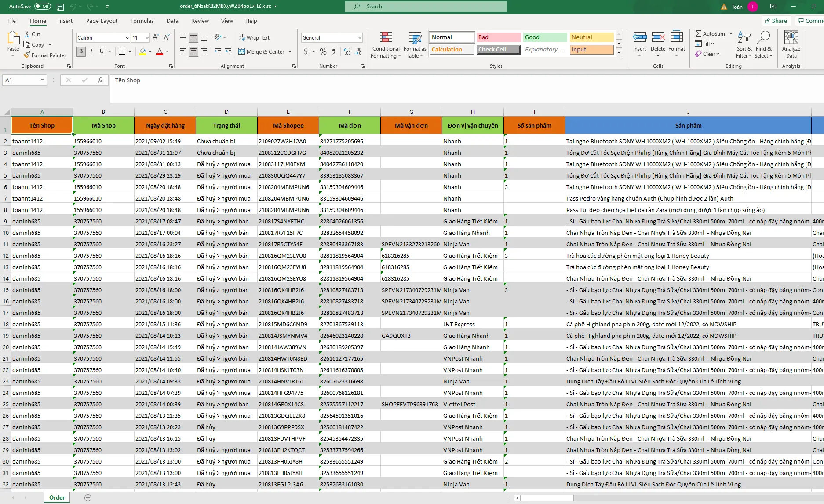Click Decrease Indent icon
Screen dimensions: 824x504
(218, 51)
